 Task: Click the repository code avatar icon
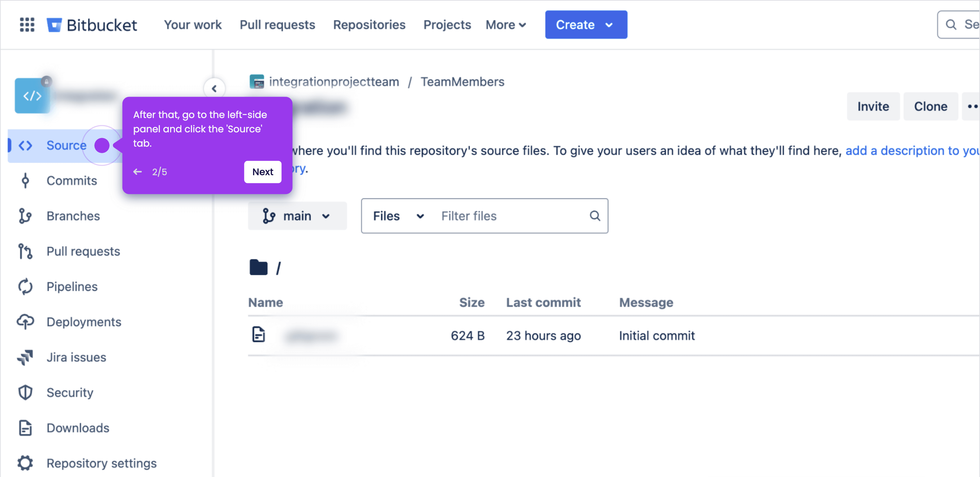click(32, 96)
